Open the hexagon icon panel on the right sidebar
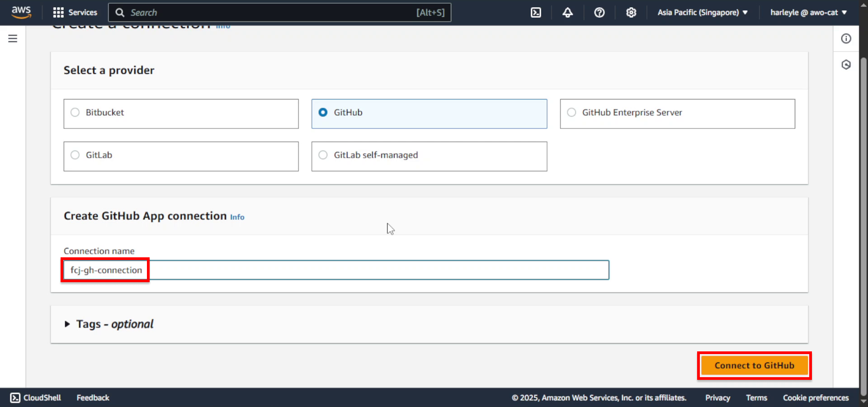Screen dimensions: 868x407 pos(846,65)
